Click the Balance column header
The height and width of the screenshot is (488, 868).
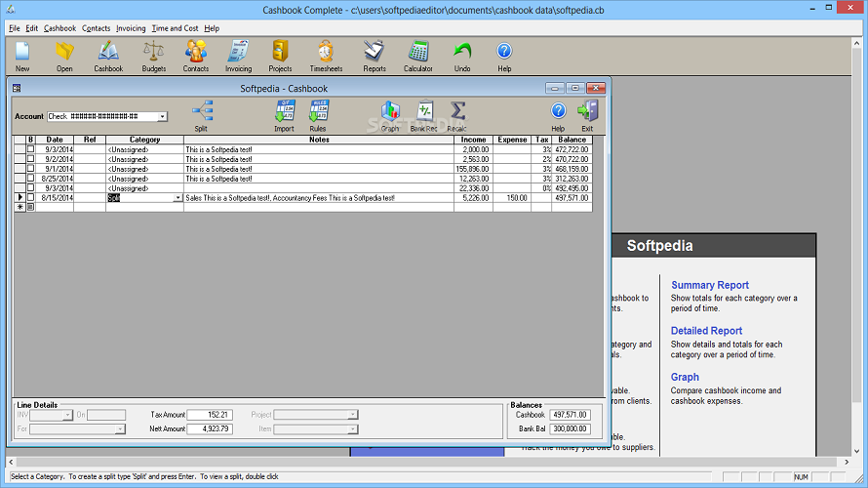572,140
